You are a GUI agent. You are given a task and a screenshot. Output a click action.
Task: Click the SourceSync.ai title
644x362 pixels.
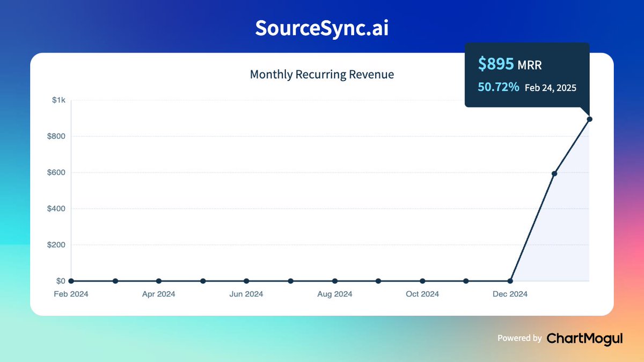[321, 28]
